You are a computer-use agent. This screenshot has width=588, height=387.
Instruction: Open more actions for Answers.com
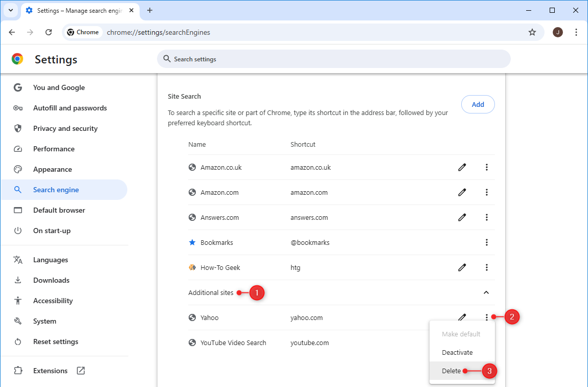tap(487, 217)
